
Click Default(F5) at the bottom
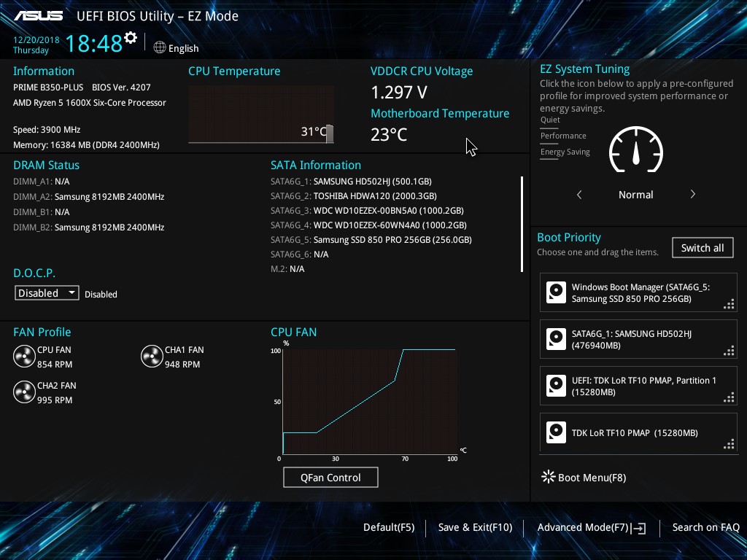tap(389, 527)
